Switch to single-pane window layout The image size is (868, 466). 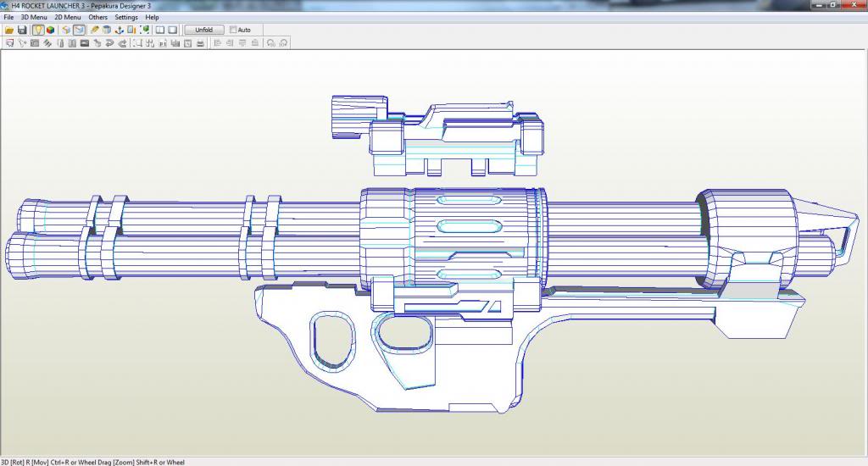[x=172, y=30]
